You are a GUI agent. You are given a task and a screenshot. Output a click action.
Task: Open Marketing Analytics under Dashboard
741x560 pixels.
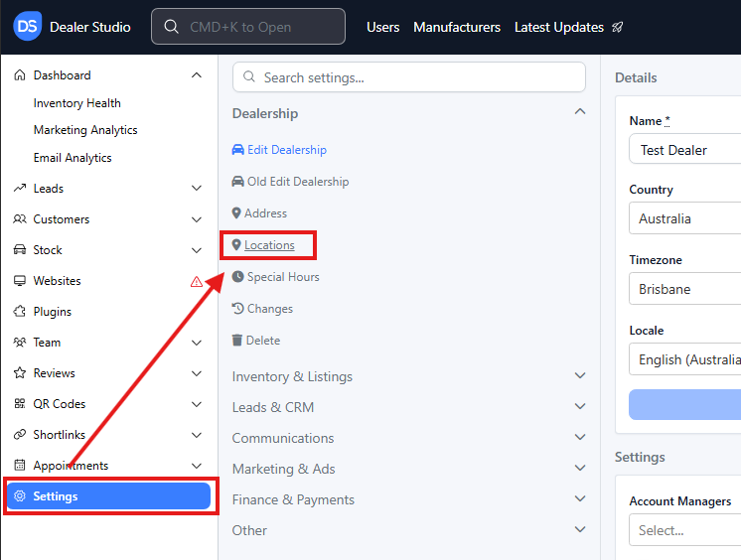click(x=85, y=130)
